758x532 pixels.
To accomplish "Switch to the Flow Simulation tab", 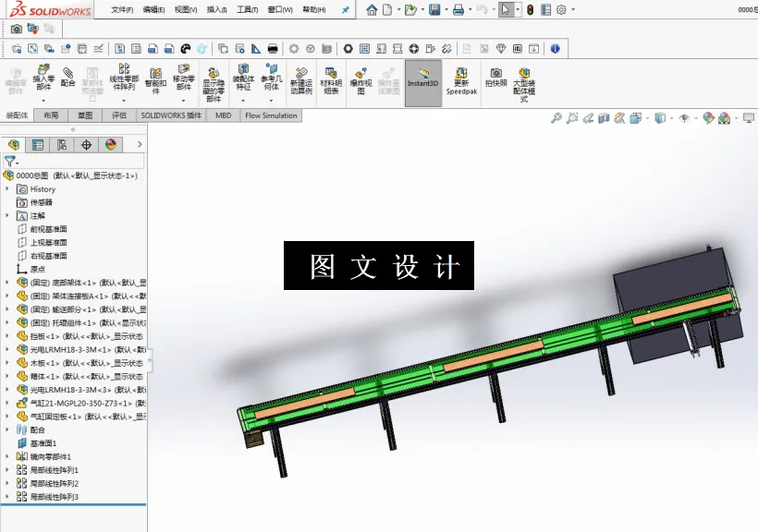I will click(x=270, y=115).
